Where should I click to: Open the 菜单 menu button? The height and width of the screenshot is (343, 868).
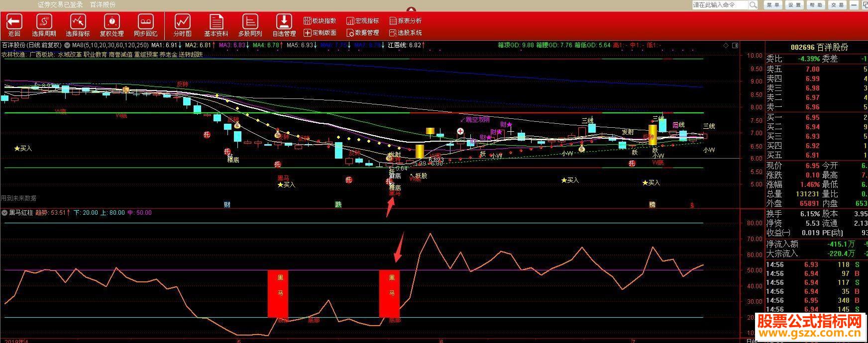point(773,4)
